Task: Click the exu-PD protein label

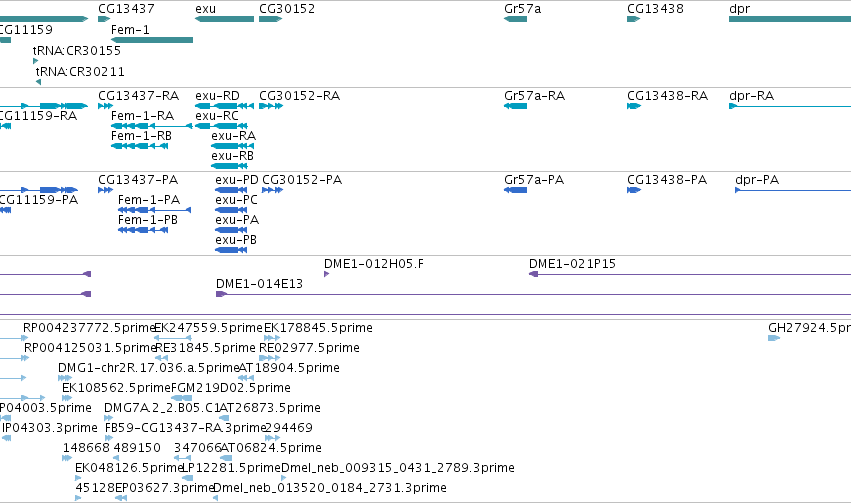Action: [237, 180]
